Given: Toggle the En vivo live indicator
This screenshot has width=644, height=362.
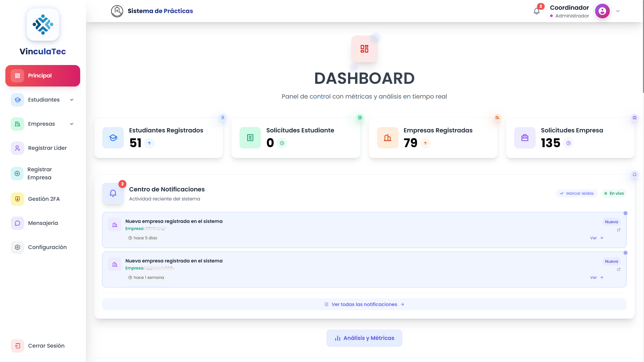Looking at the screenshot, I should point(614,193).
